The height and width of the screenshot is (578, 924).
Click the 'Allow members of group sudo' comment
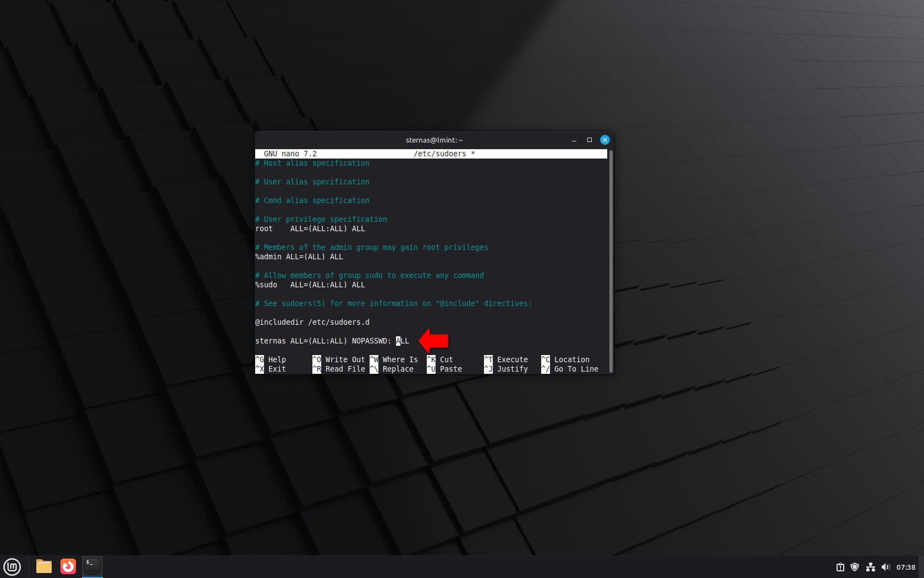[369, 275]
